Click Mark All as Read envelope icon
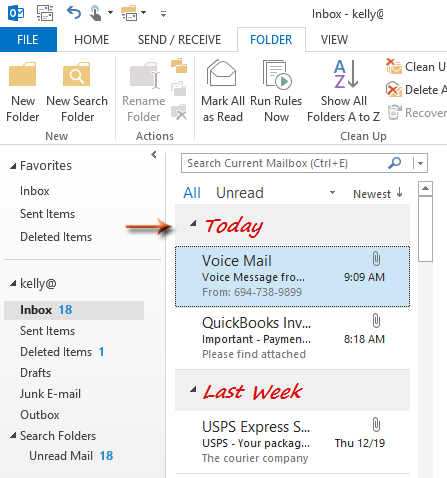447x478 pixels. point(222,73)
